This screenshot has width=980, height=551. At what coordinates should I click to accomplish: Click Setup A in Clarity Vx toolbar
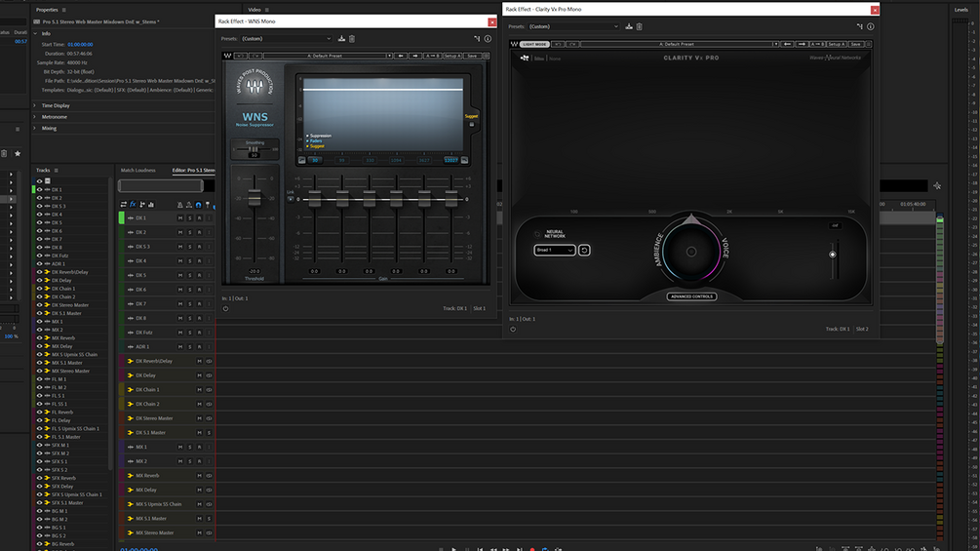[x=837, y=44]
